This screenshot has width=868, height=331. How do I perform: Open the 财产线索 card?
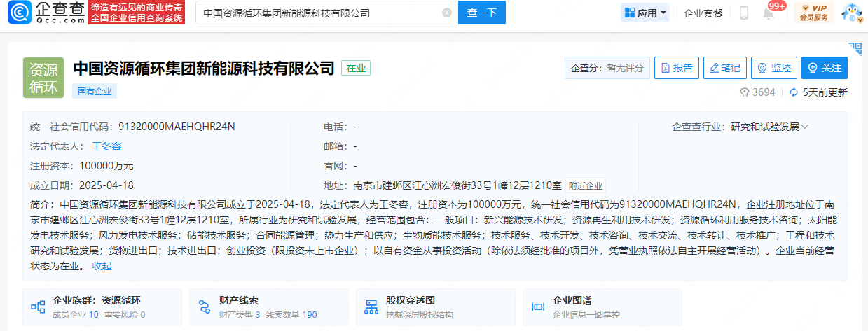(x=268, y=307)
